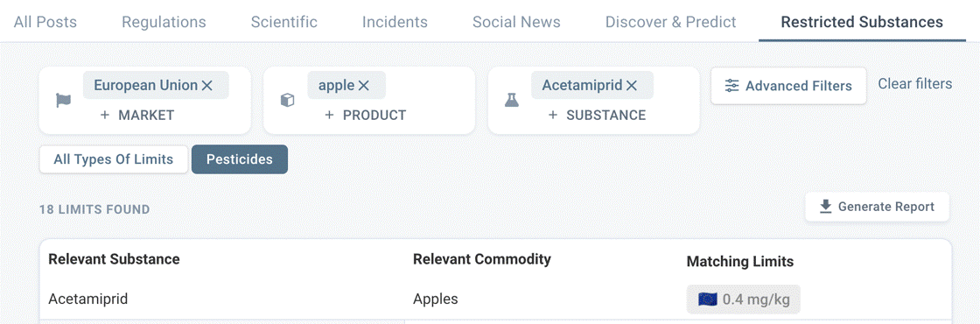Click Clear filters link
Screen dimensions: 980x324
pyautogui.click(x=915, y=84)
